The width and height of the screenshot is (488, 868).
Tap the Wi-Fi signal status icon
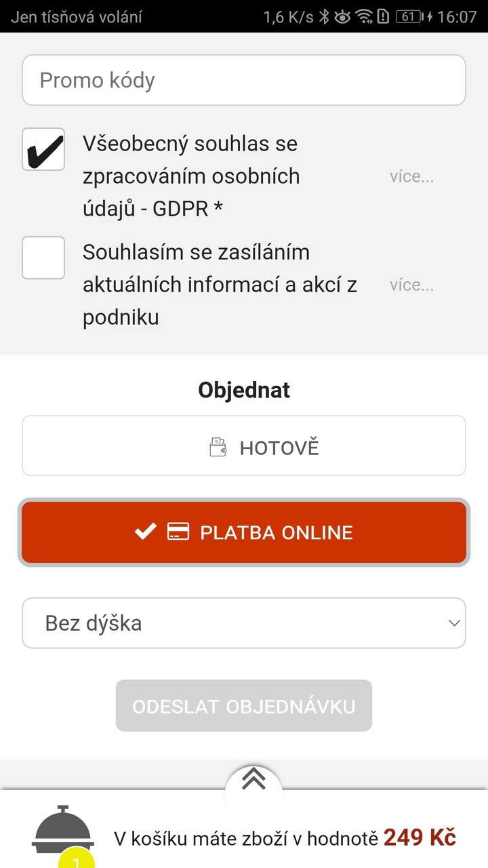click(x=364, y=17)
